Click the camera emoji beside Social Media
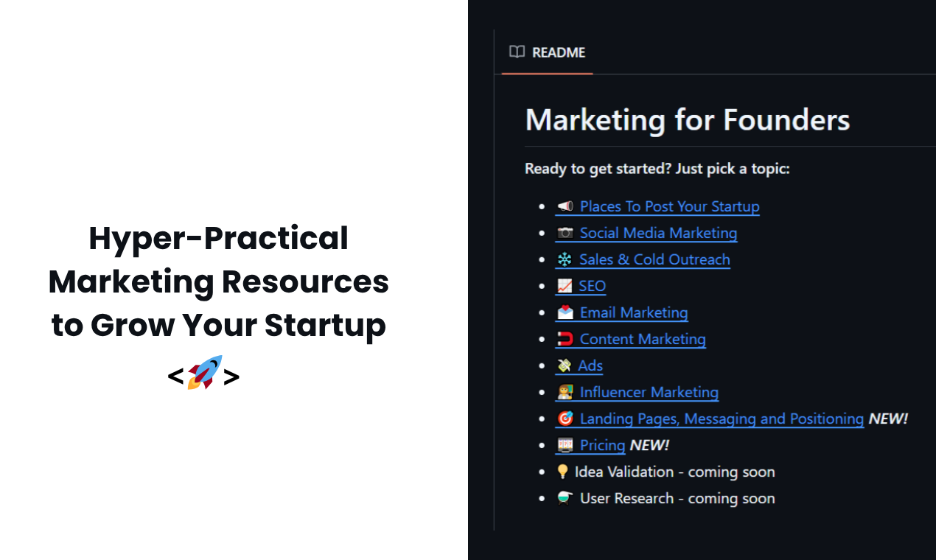The image size is (936, 560). 565,233
